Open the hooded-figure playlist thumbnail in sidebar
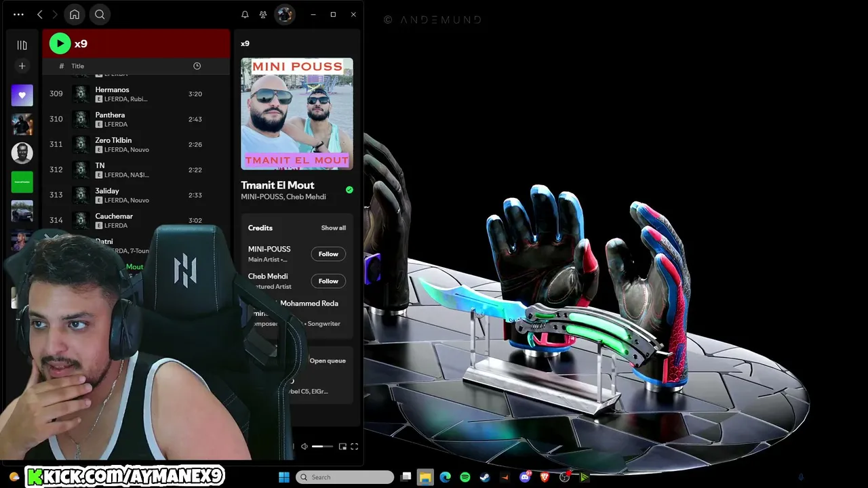 (x=22, y=124)
